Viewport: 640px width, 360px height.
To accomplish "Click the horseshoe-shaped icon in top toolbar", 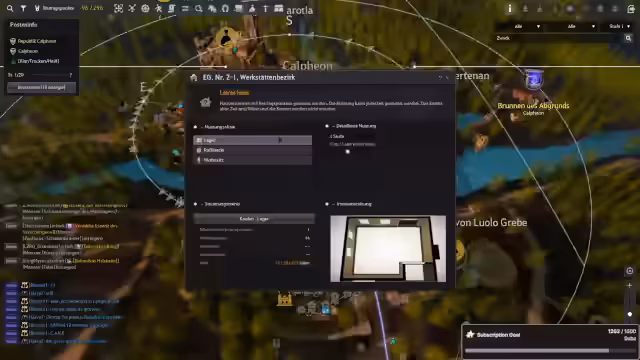I will pyautogui.click(x=225, y=8).
